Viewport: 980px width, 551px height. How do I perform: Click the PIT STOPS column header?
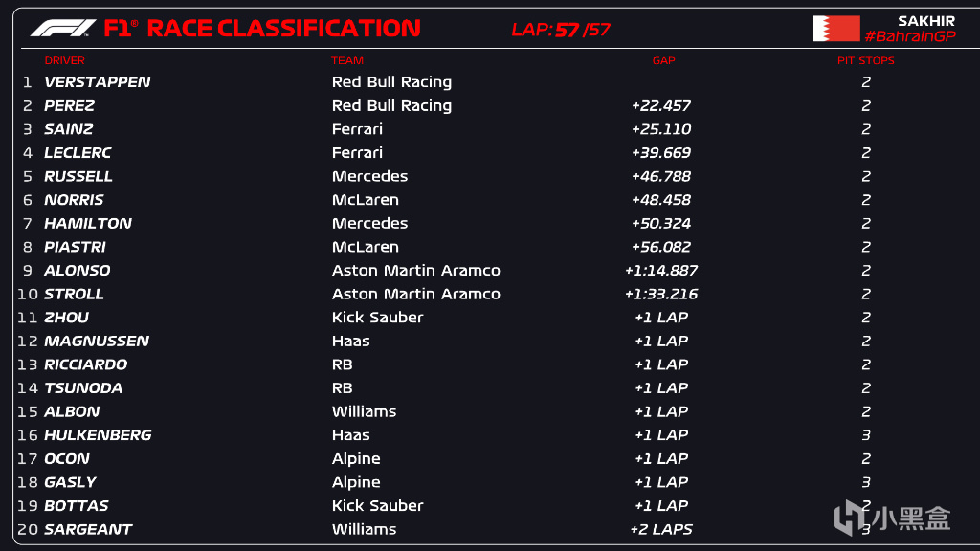865,60
